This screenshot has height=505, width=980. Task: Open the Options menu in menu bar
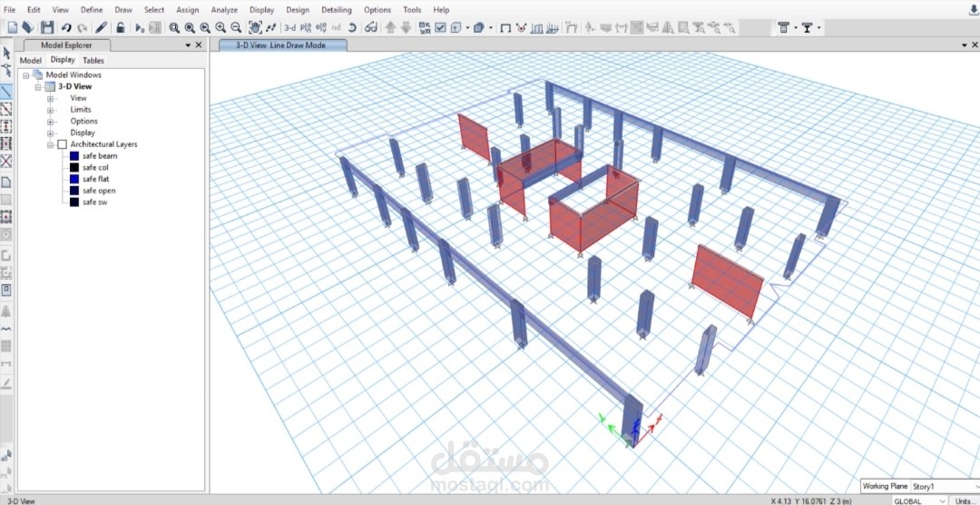click(x=377, y=10)
